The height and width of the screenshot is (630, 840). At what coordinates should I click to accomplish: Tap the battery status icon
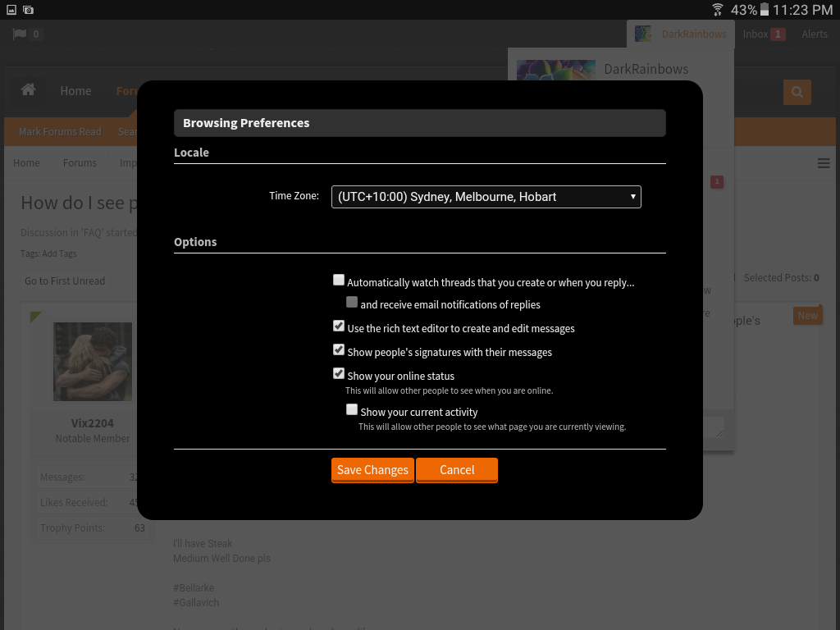pyautogui.click(x=765, y=10)
